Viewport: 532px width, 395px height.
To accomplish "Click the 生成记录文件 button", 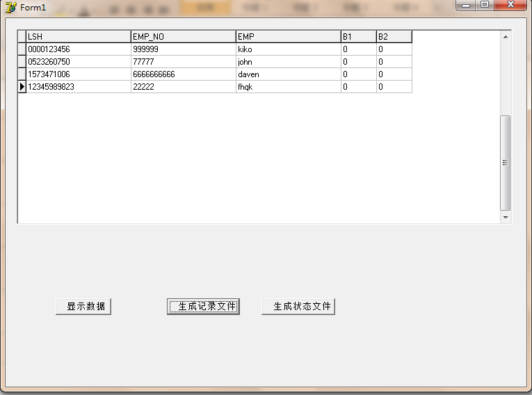I will click(203, 307).
